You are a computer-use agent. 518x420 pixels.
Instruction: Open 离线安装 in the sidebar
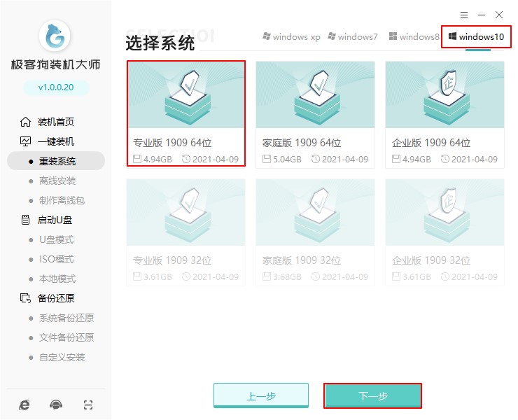(x=57, y=181)
